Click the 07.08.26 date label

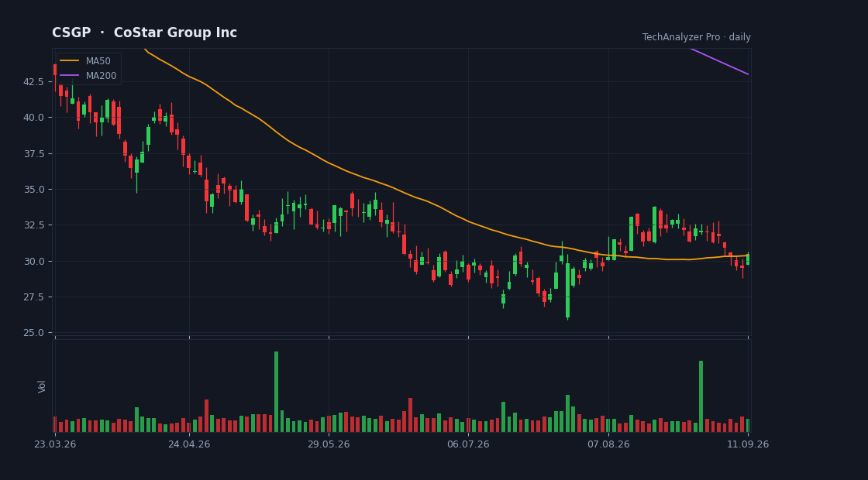point(608,444)
